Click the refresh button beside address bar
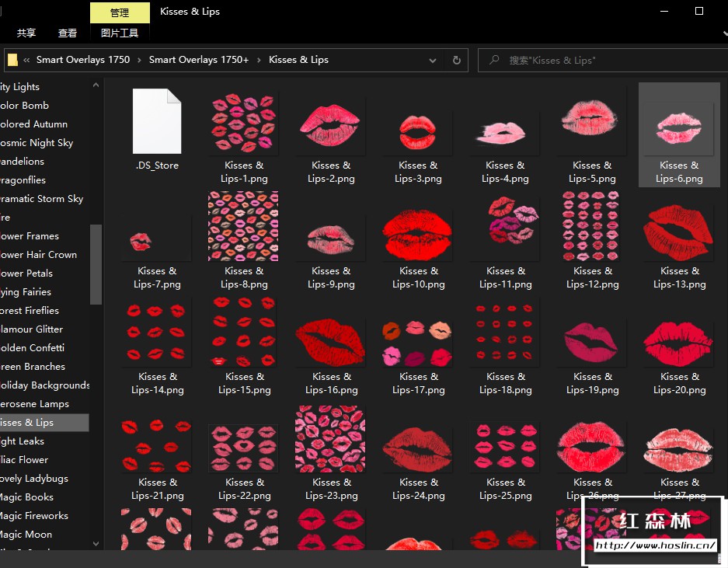The width and height of the screenshot is (728, 568). click(x=456, y=60)
